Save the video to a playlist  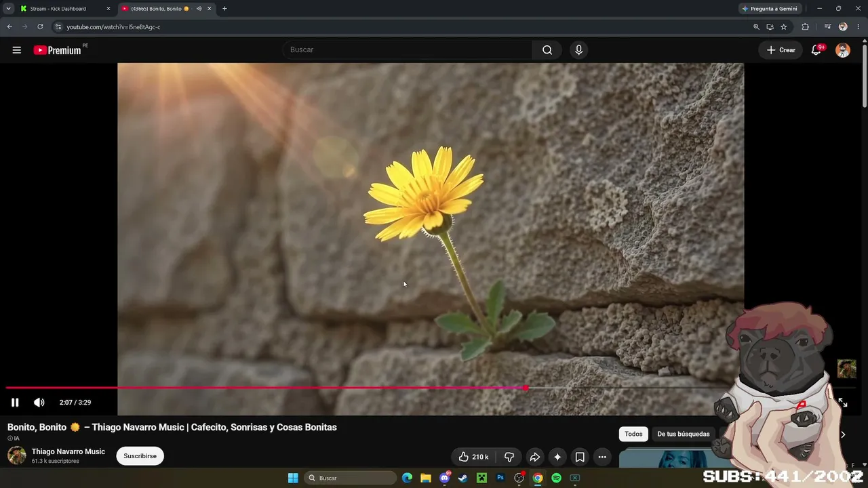580,457
